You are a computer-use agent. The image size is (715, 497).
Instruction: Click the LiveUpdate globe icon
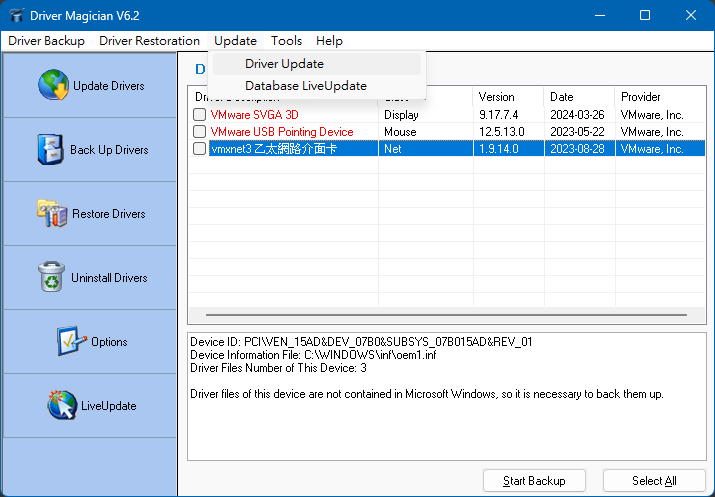tap(62, 406)
